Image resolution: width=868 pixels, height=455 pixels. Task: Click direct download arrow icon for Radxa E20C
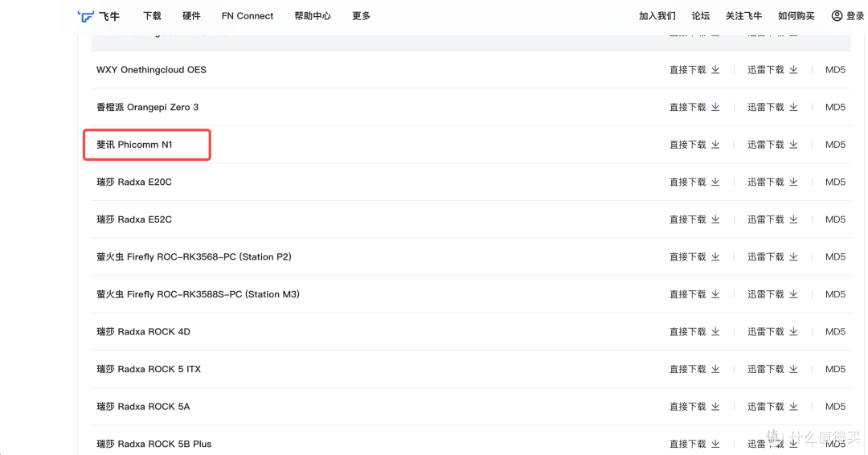point(716,182)
